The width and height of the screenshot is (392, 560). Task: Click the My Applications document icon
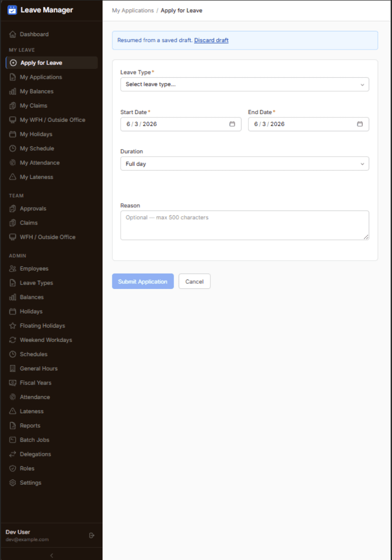coord(12,77)
